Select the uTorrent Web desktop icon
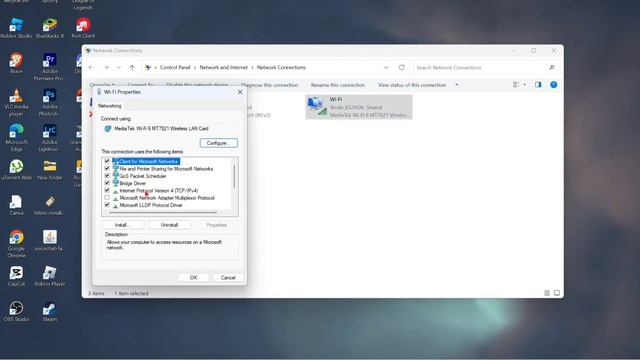 point(16,170)
